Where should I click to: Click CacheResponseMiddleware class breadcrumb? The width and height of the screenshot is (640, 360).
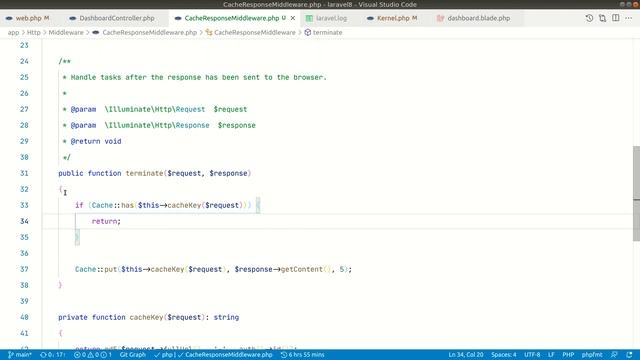[x=255, y=32]
